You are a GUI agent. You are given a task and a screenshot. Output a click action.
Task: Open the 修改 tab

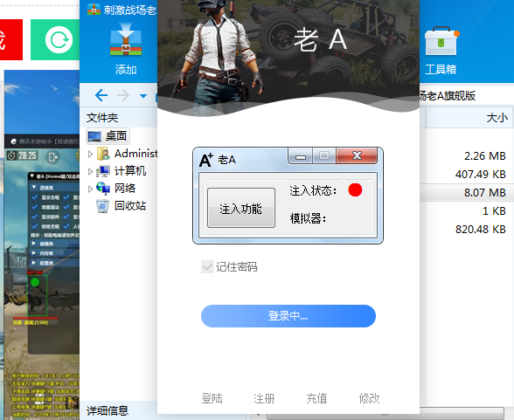pos(369,398)
